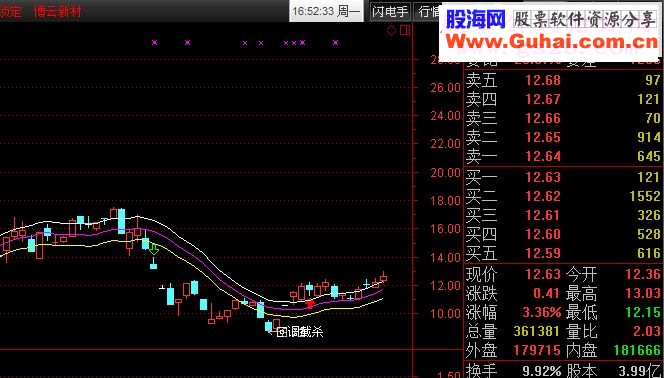664x378 pixels.
Task: Click the 卖五 price 12.68
Action: pyautogui.click(x=543, y=80)
